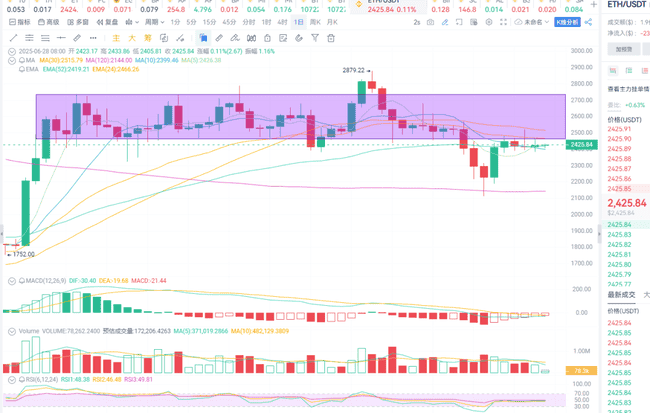Open the 周期 period dropdown
This screenshot has width=650, height=413.
(153, 22)
